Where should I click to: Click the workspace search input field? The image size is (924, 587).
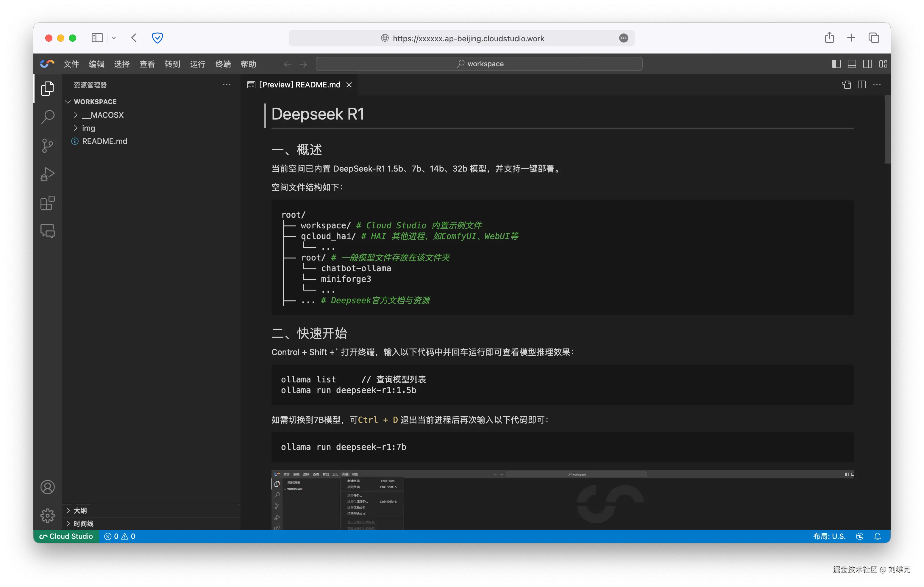479,64
